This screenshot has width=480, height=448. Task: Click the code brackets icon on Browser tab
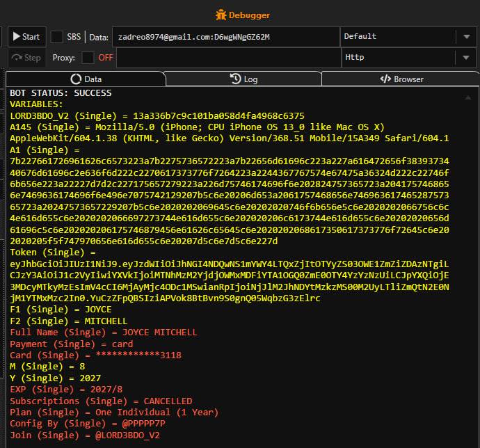pos(385,79)
